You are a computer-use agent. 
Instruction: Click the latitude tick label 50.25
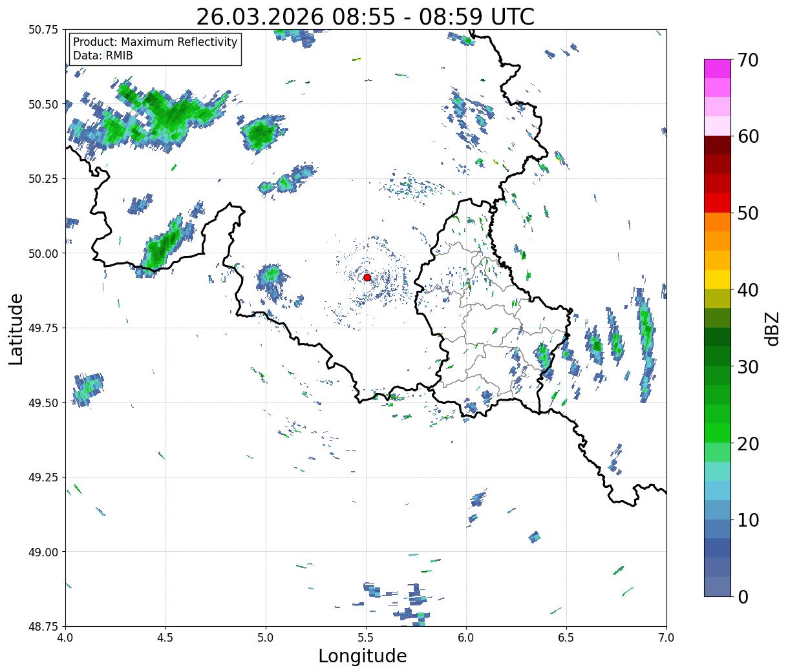(x=43, y=178)
